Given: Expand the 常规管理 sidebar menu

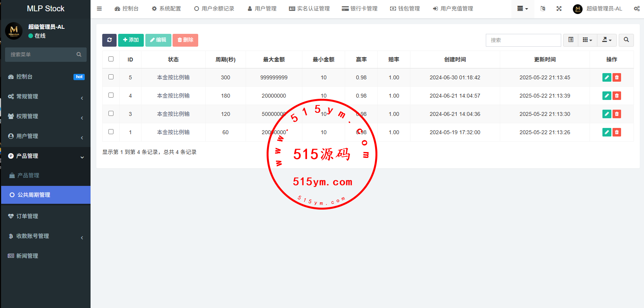Looking at the screenshot, I should (x=45, y=96).
